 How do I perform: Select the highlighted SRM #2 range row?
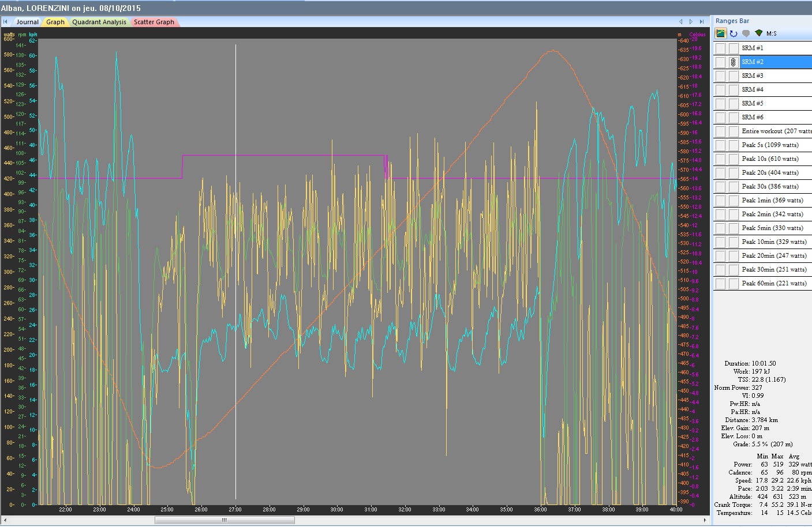776,62
